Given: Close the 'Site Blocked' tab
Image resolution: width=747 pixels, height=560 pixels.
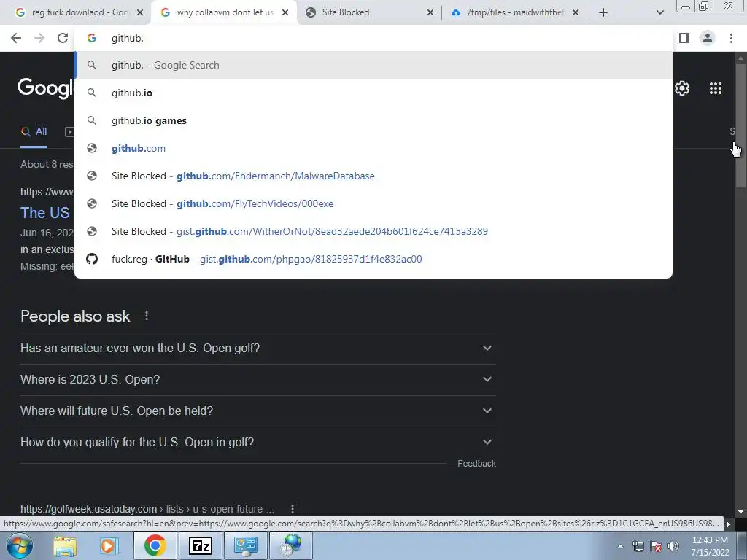Looking at the screenshot, I should (x=430, y=12).
